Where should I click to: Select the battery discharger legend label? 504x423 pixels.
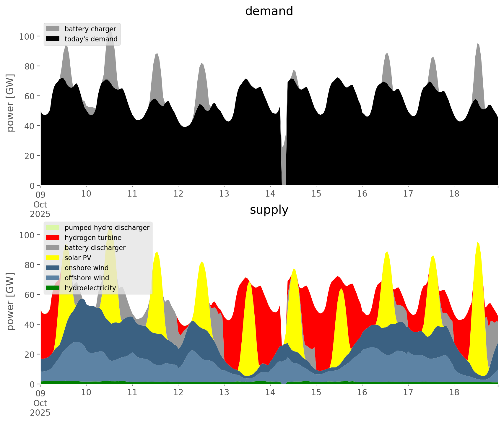coord(95,248)
